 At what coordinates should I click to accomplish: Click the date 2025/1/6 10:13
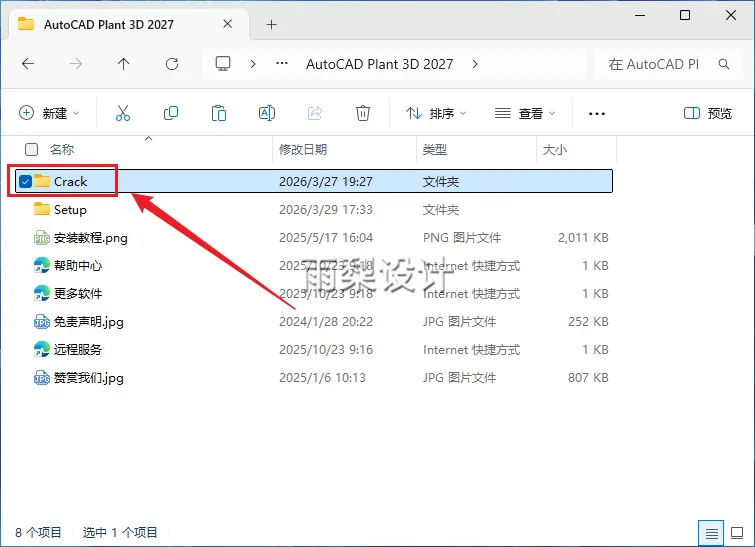[322, 378]
